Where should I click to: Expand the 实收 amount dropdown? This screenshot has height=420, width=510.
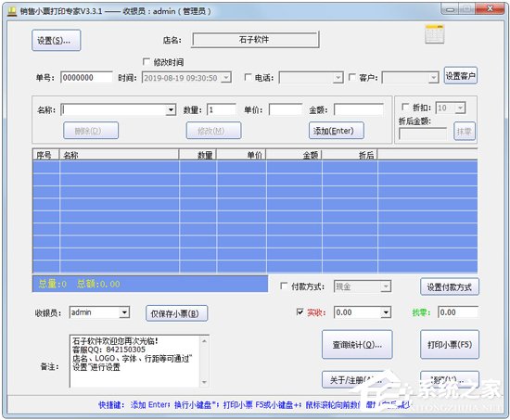pyautogui.click(x=386, y=312)
